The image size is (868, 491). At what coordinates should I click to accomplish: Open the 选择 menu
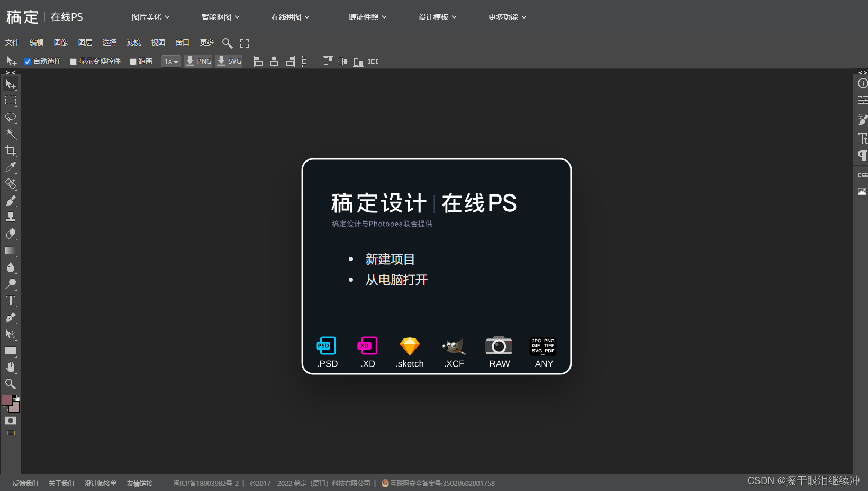(x=110, y=43)
